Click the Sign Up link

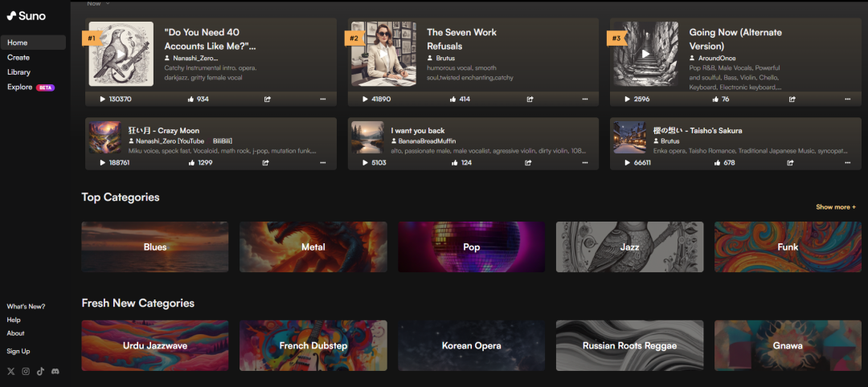pos(18,352)
